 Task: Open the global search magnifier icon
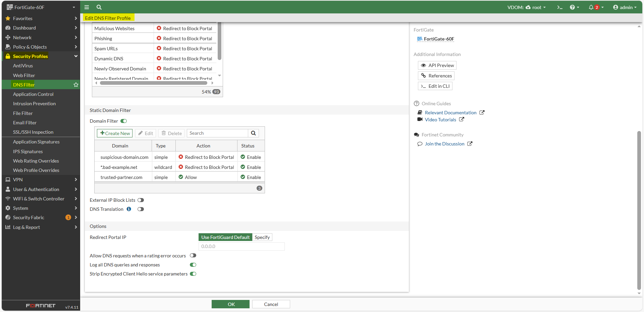pyautogui.click(x=99, y=7)
